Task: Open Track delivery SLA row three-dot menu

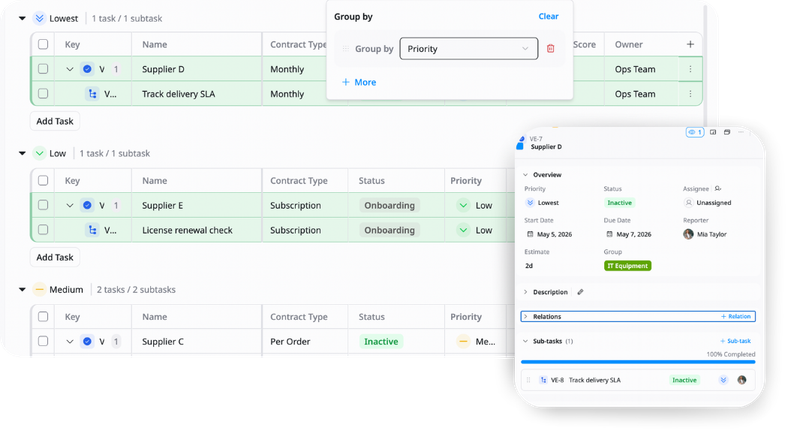Action: [x=690, y=93]
